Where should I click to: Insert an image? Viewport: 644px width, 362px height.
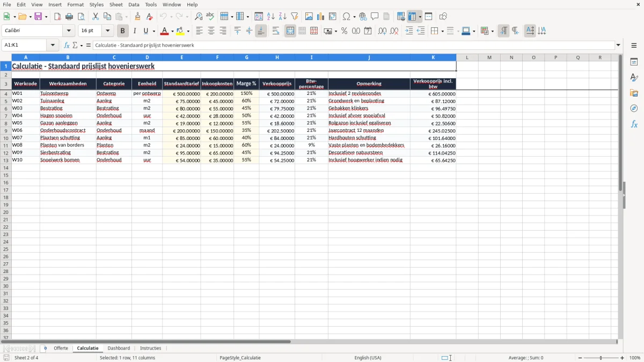(309, 17)
